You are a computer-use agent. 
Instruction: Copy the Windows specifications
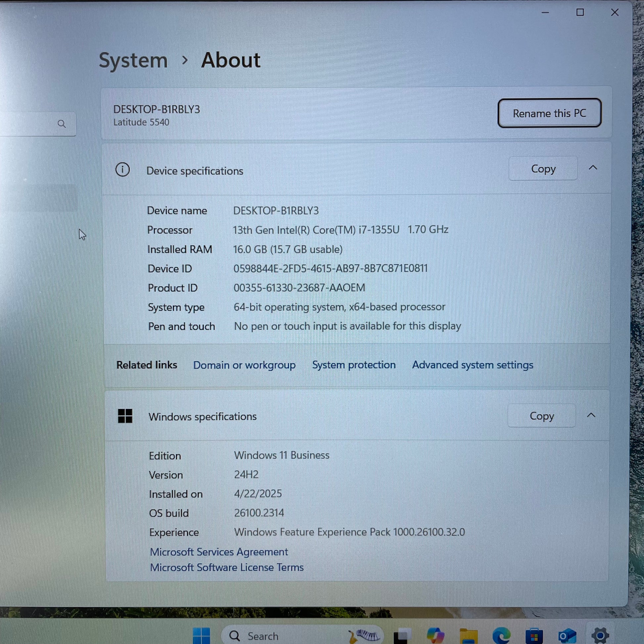542,416
